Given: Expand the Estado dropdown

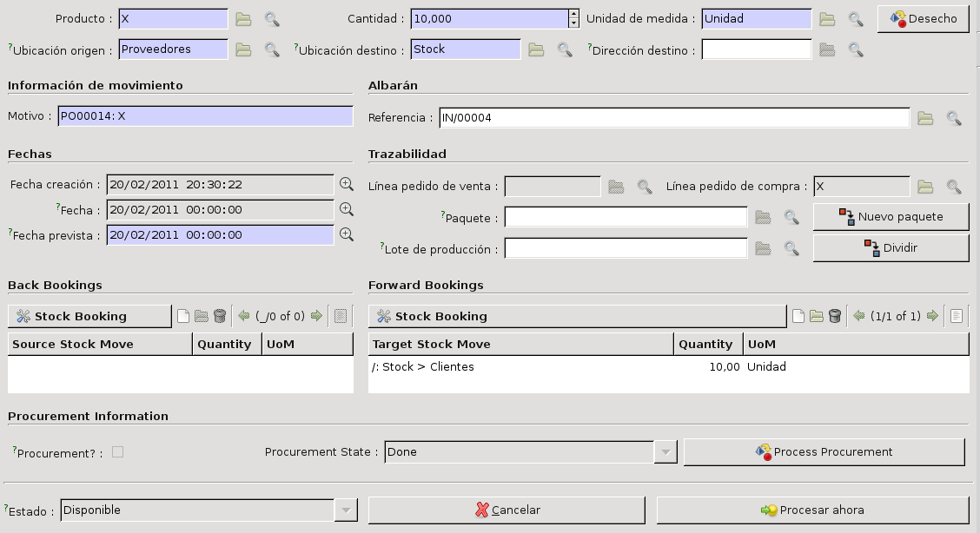Looking at the screenshot, I should [x=346, y=510].
